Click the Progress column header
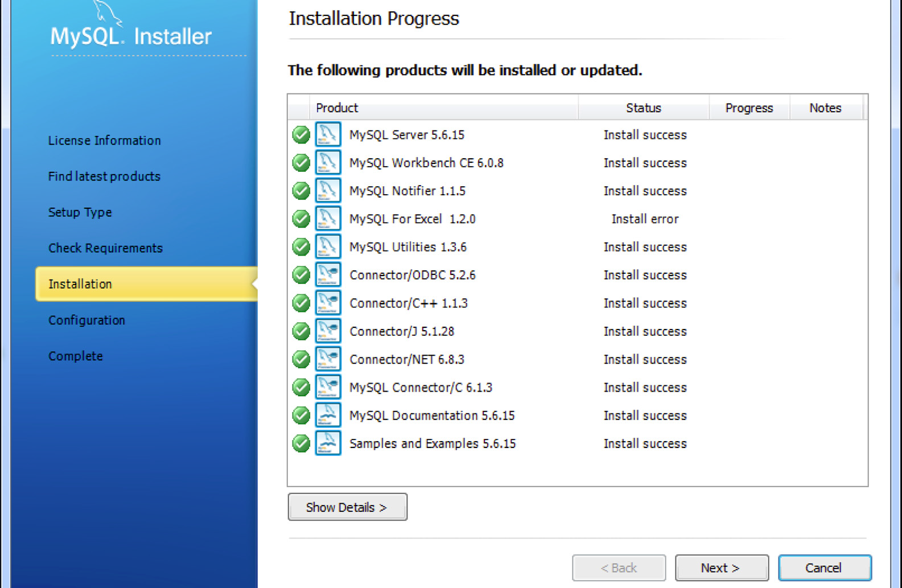Screen dimensions: 902x588 [748, 108]
